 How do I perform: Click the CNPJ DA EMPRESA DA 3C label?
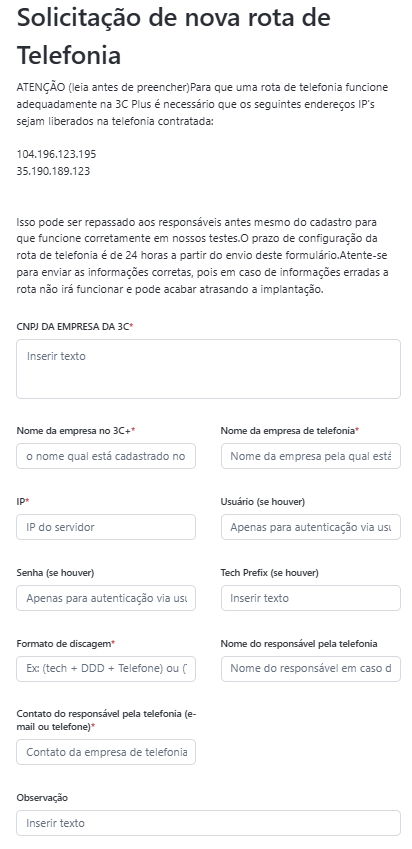tap(75, 326)
